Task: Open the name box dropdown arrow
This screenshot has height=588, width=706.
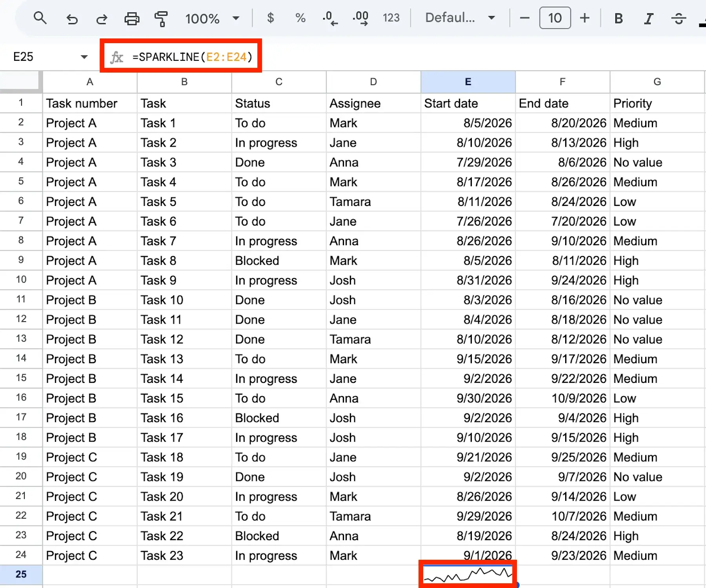Action: click(84, 57)
